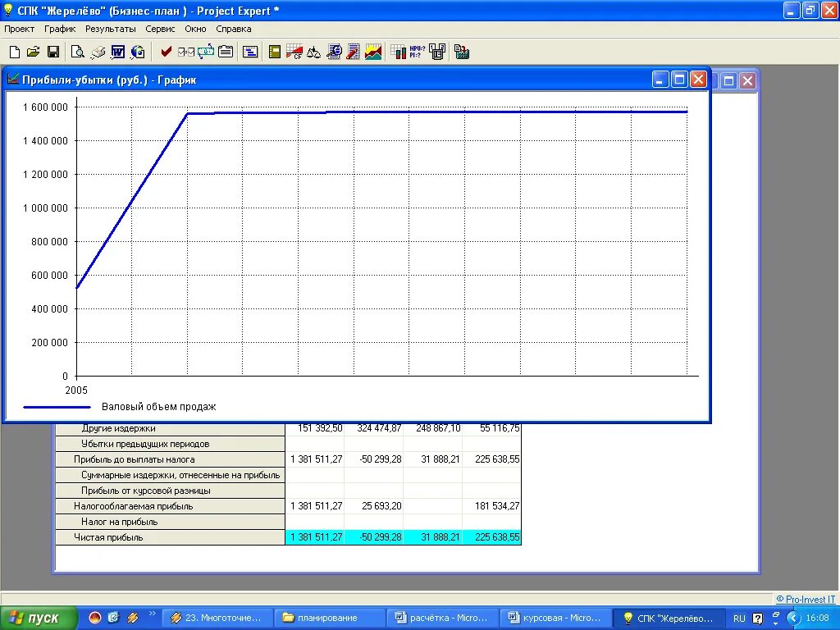Screen dimensions: 840x630
Task: Export report to Word icon
Action: coord(118,52)
